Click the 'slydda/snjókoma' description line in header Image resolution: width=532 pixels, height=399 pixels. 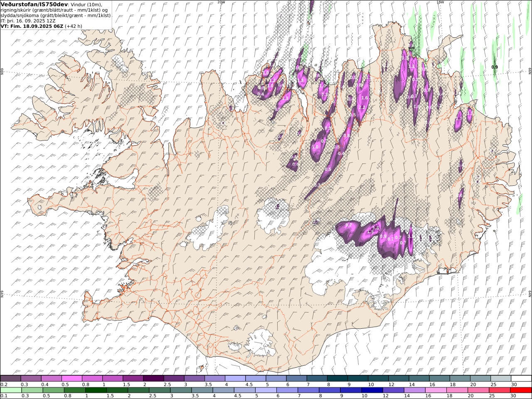point(56,15)
